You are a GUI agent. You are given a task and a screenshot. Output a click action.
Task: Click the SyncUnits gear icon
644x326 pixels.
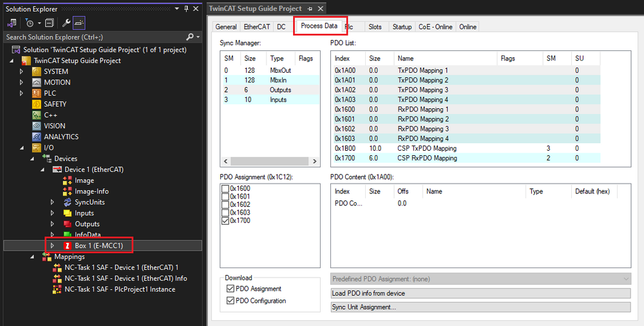68,202
